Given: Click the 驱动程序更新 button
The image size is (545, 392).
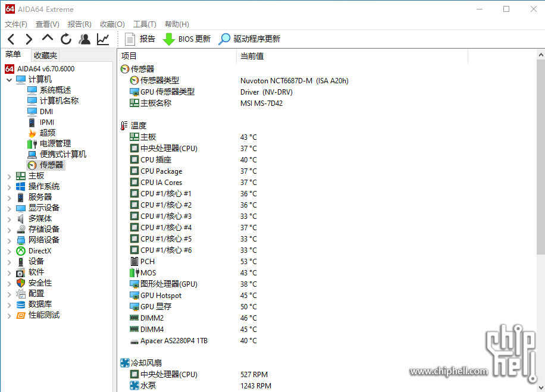Looking at the screenshot, I should [x=249, y=39].
